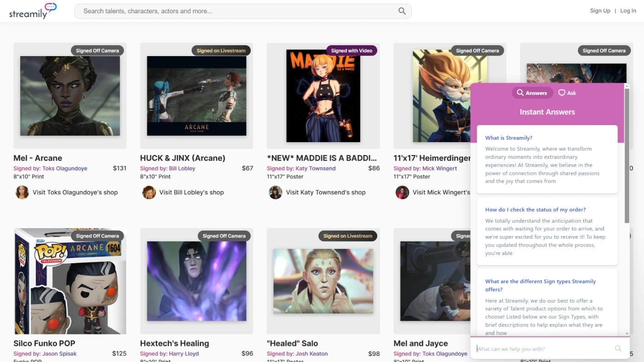Click signer name Mick Wingert
The width and height of the screenshot is (644, 362).
click(x=440, y=168)
